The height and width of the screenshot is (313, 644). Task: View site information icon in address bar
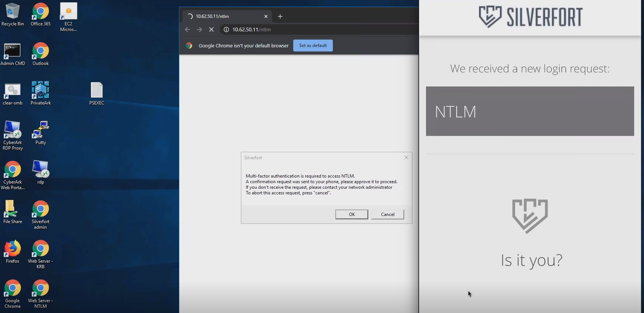(226, 29)
